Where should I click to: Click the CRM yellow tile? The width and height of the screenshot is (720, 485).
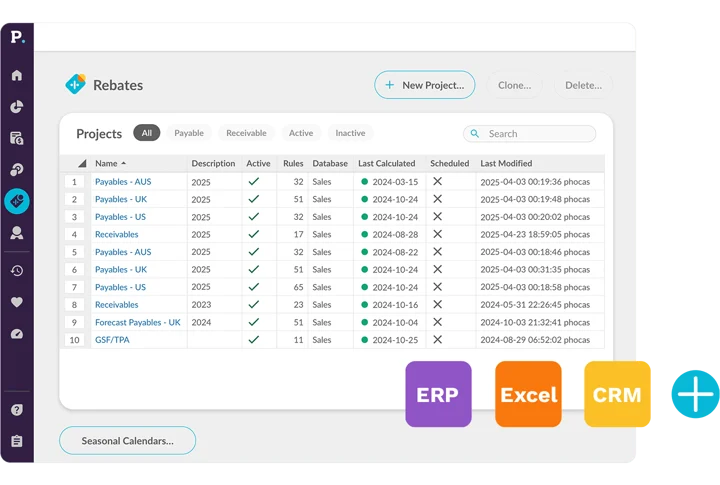point(617,394)
